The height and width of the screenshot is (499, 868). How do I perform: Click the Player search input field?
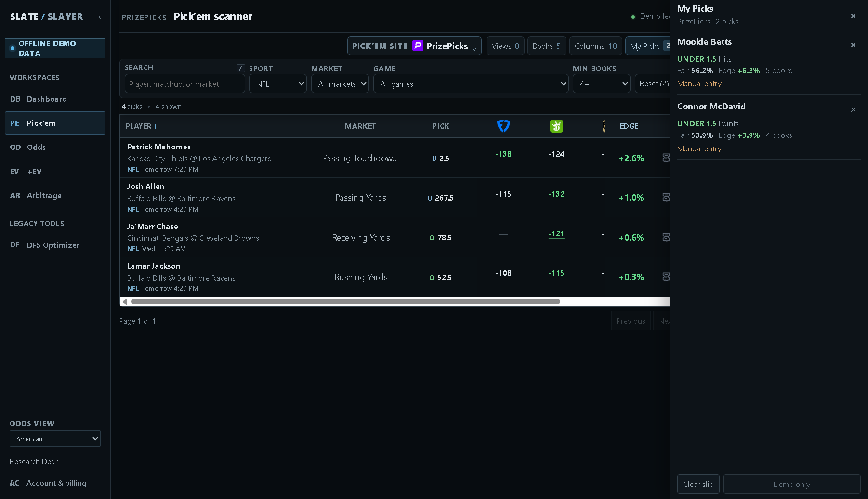pos(185,84)
